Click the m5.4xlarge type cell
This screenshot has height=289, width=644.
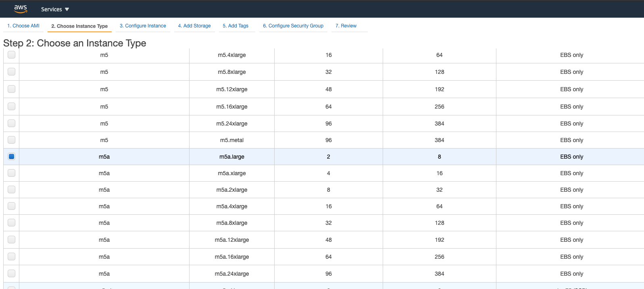point(232,55)
